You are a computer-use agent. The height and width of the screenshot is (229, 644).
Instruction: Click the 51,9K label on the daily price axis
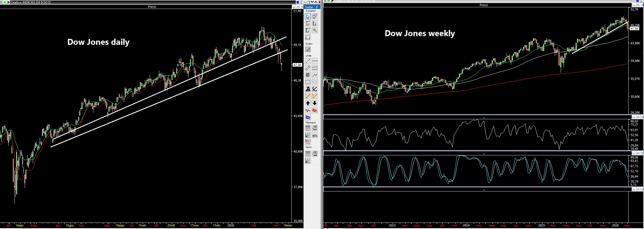click(297, 11)
